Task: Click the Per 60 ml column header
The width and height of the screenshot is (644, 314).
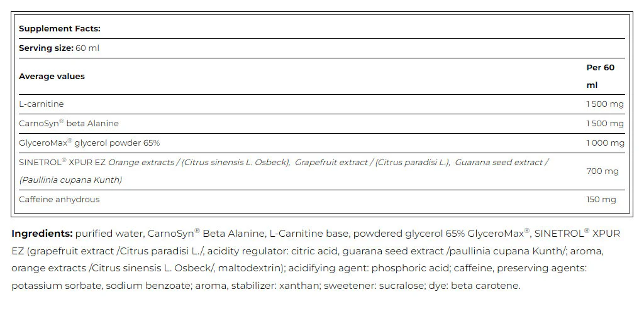Action: [601, 76]
